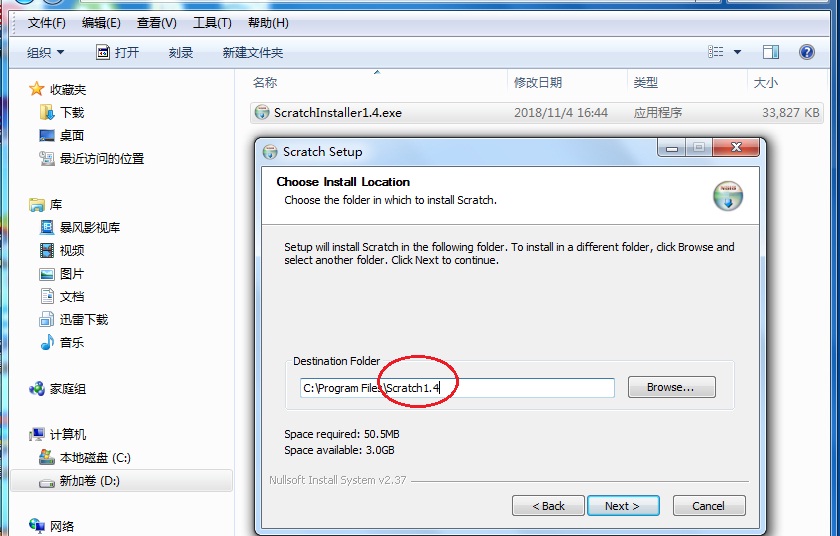840x536 pixels.
Task: Open the 组织 dropdown menu
Action: pyautogui.click(x=46, y=52)
